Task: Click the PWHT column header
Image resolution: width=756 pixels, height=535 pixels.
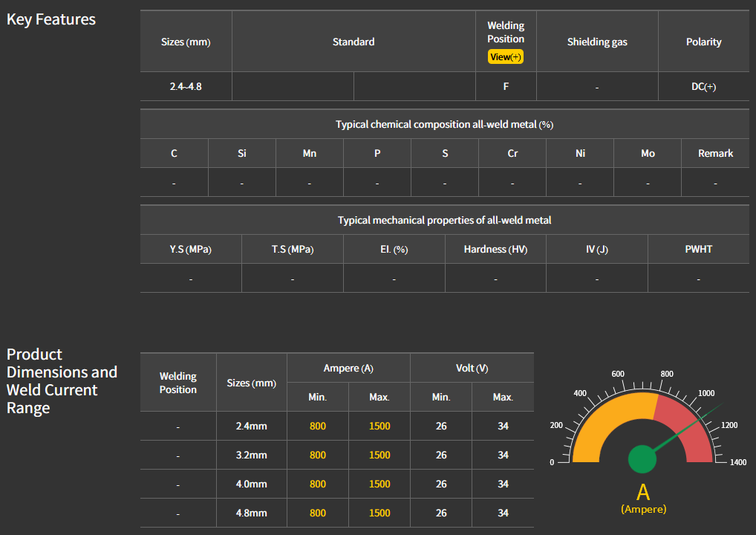Action: [x=698, y=250]
